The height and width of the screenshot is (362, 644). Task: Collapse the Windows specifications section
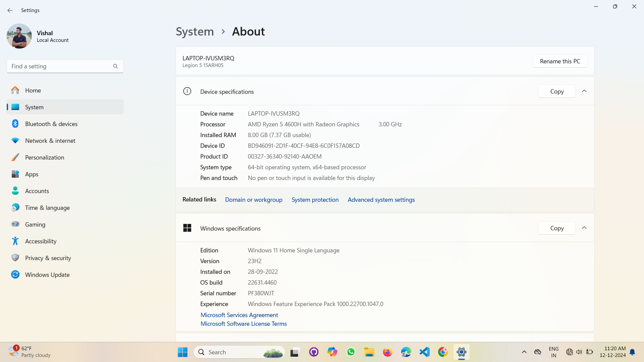click(584, 228)
